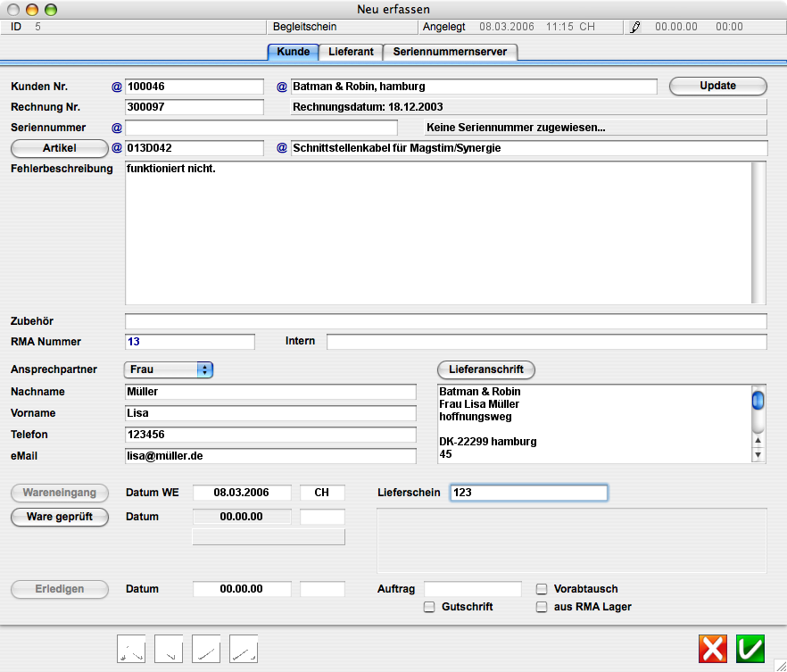Viewport: 787px width, 672px height.
Task: Click the @ icon before article number 013D042
Action: (116, 148)
